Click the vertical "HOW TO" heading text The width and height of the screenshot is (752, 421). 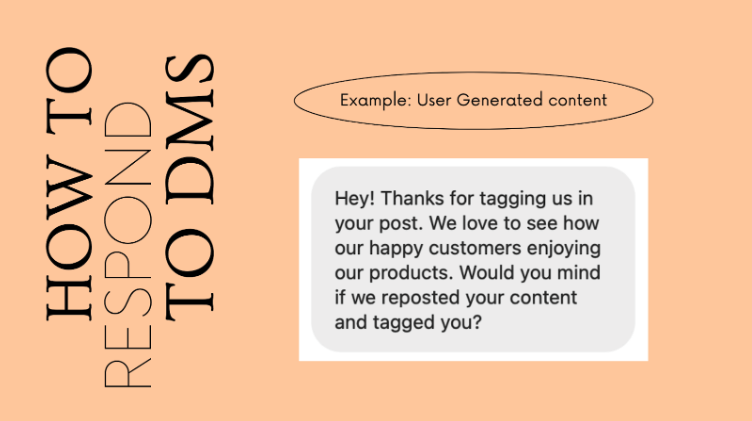pos(69,184)
